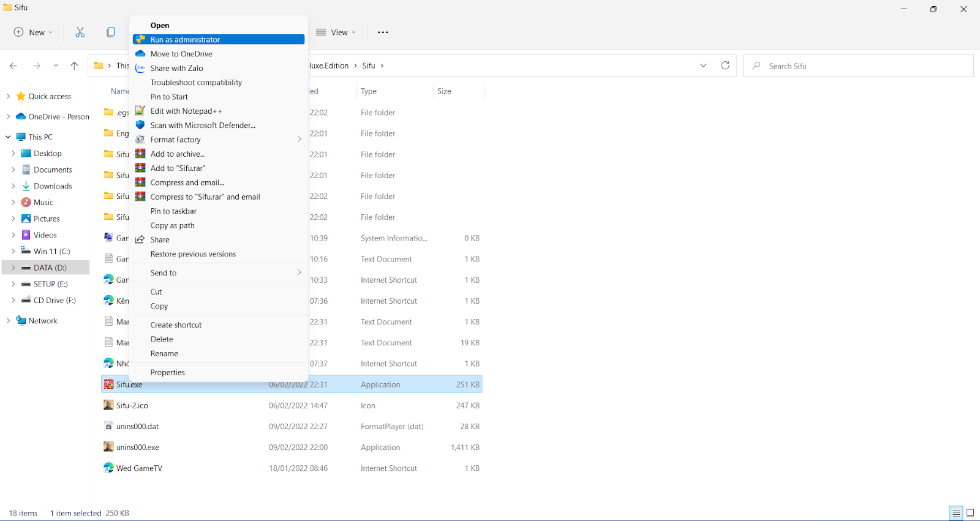Screen dimensions: 980x521
Task: Select SETUP (E:) drive in sidebar
Action: pyautogui.click(x=51, y=284)
